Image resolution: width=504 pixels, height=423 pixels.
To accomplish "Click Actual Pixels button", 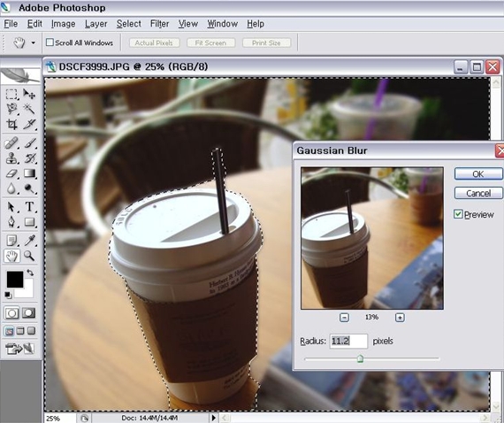I will pyautogui.click(x=154, y=42).
